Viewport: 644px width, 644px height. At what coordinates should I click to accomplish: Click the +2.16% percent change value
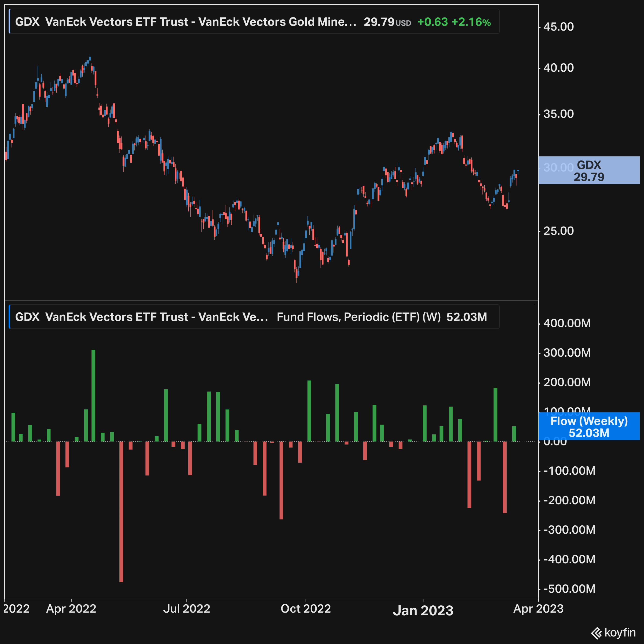pyautogui.click(x=471, y=22)
